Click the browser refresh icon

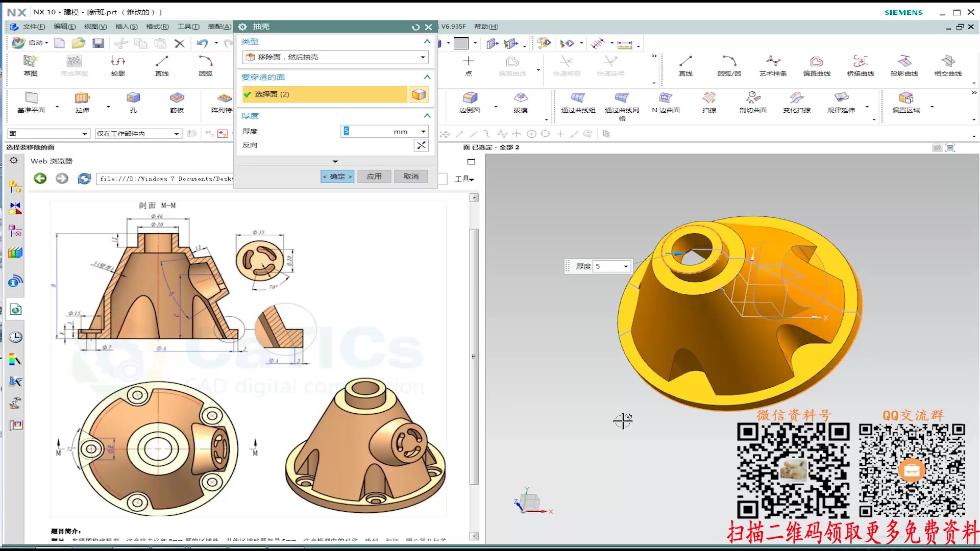84,179
